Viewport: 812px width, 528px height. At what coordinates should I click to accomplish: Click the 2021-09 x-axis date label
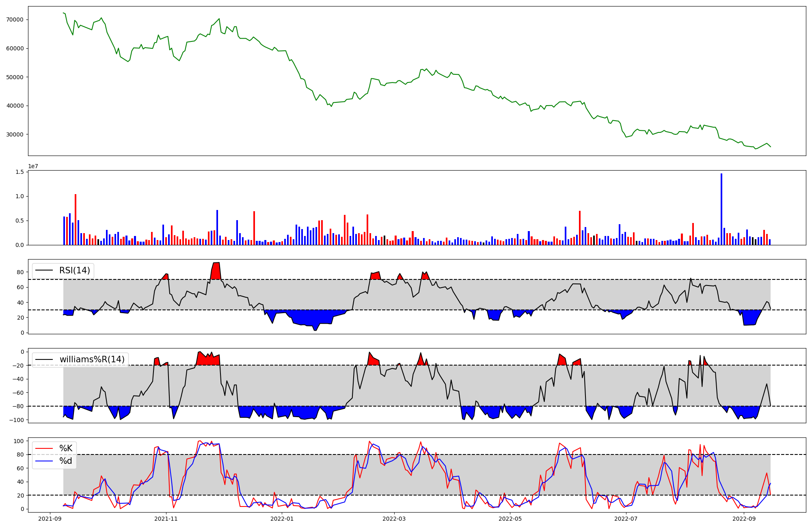coord(50,519)
